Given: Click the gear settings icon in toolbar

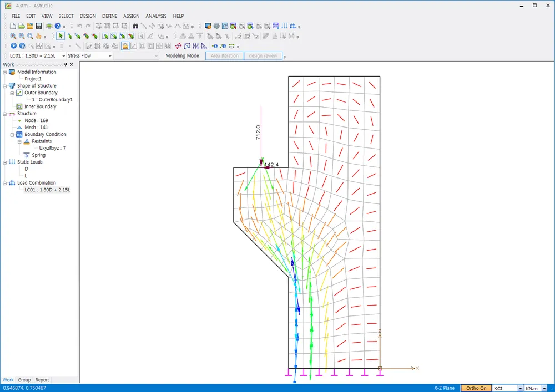Looking at the screenshot, I should 216,26.
